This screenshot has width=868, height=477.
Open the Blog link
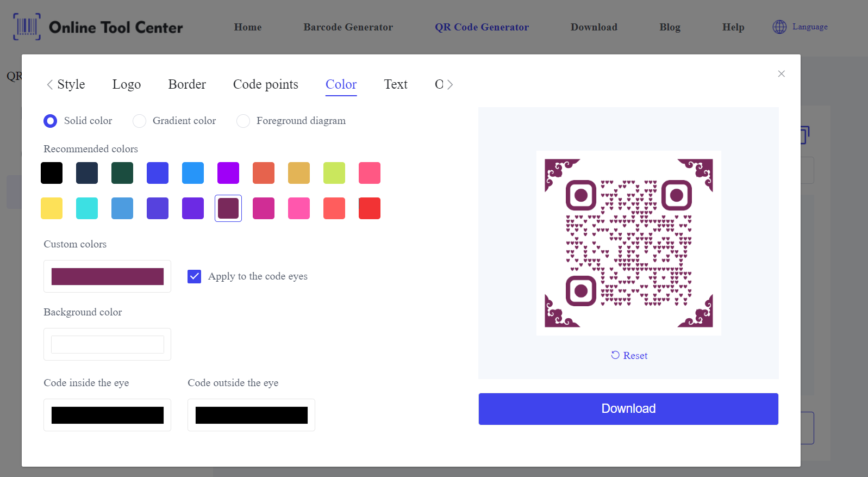tap(670, 27)
